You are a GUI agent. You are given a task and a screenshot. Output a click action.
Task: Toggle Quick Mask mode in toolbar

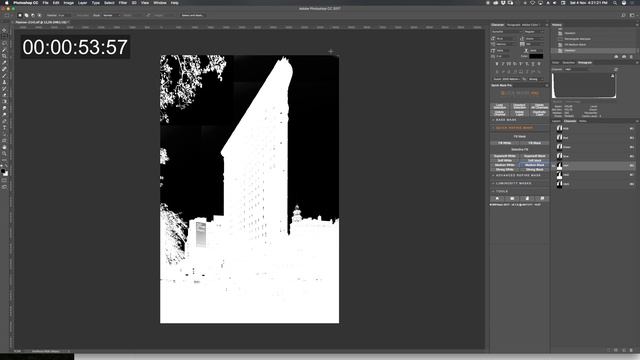point(4,180)
